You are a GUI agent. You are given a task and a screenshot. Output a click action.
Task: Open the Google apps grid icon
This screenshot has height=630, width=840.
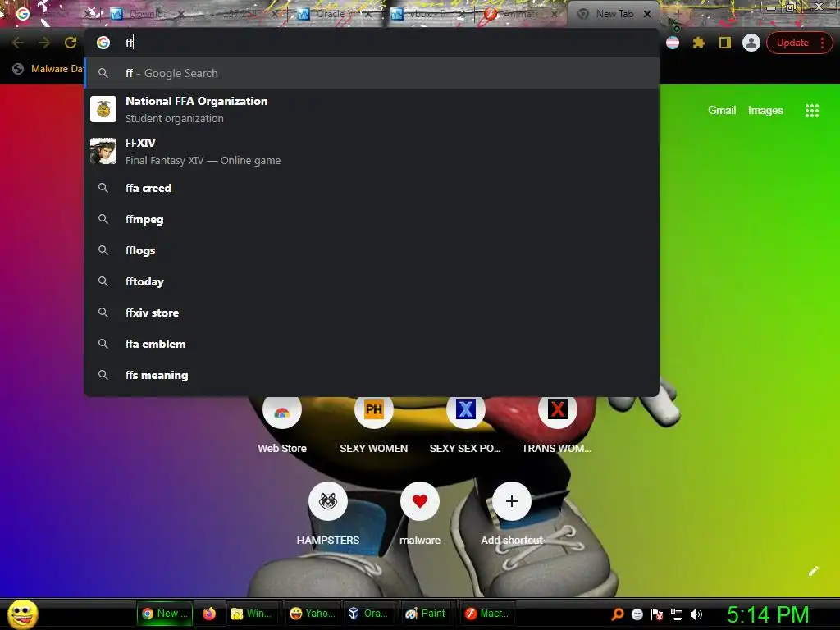click(811, 111)
